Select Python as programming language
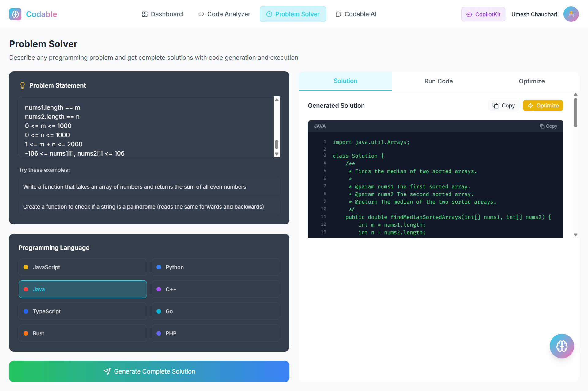 (216, 267)
